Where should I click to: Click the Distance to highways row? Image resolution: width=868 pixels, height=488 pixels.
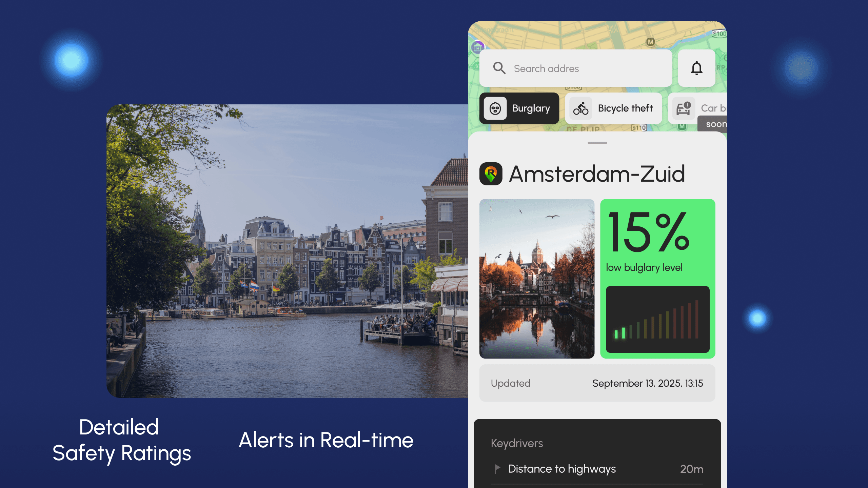597,469
